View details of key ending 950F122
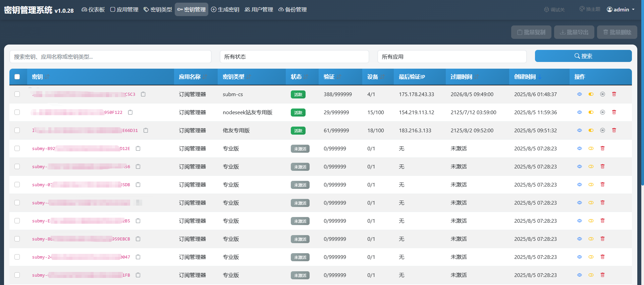 click(x=579, y=112)
